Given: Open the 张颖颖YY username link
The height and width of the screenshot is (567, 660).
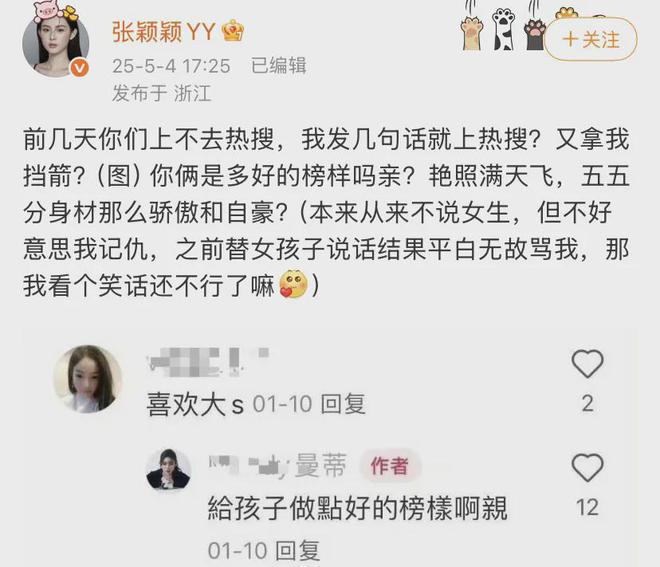Looking at the screenshot, I should pos(164,32).
